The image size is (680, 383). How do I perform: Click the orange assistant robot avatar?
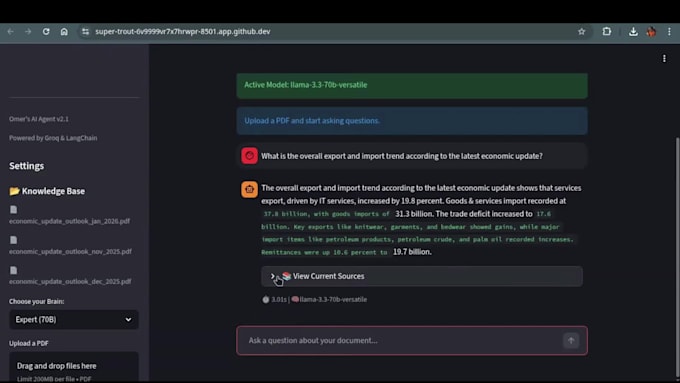click(x=249, y=190)
